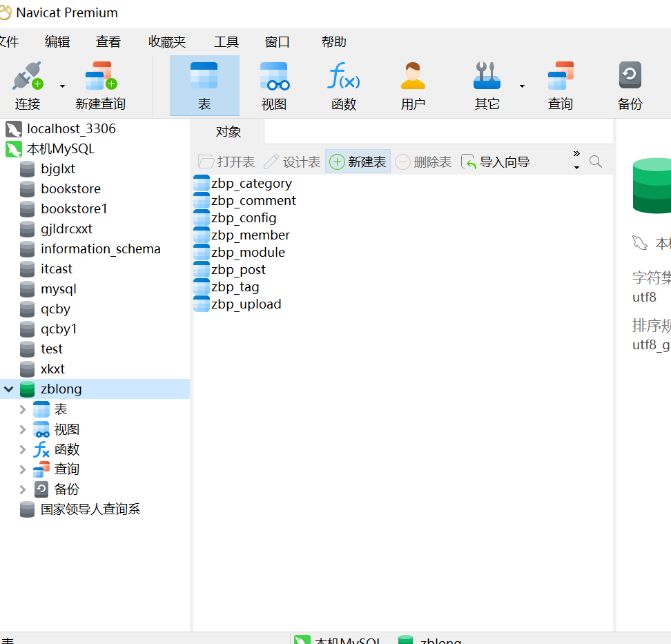Click the green zblong database icon in tree
671x644 pixels.
coord(28,389)
